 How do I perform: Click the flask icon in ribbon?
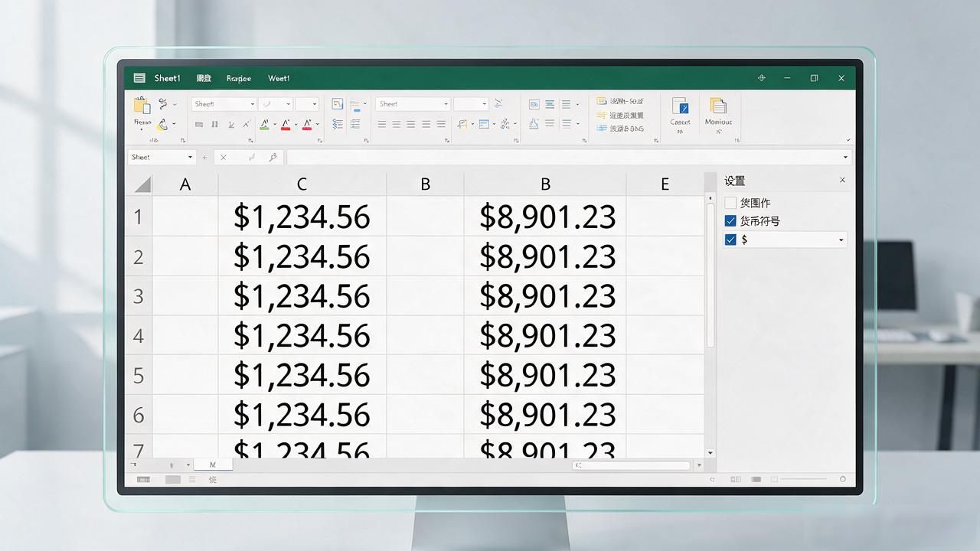[x=534, y=124]
